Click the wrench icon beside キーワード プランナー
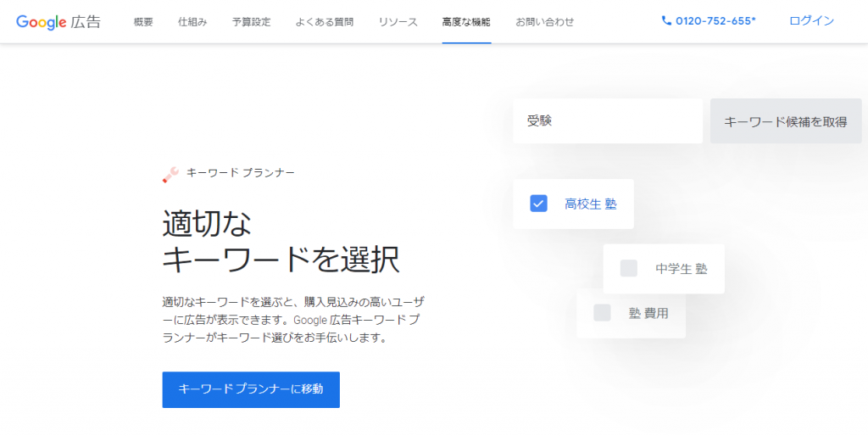868x436 pixels. pos(170,175)
